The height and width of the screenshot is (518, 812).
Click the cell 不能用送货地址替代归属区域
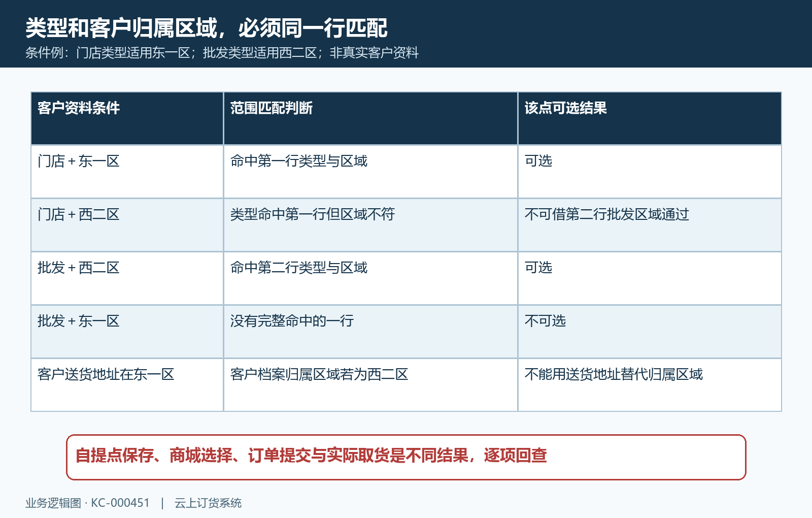(650, 385)
